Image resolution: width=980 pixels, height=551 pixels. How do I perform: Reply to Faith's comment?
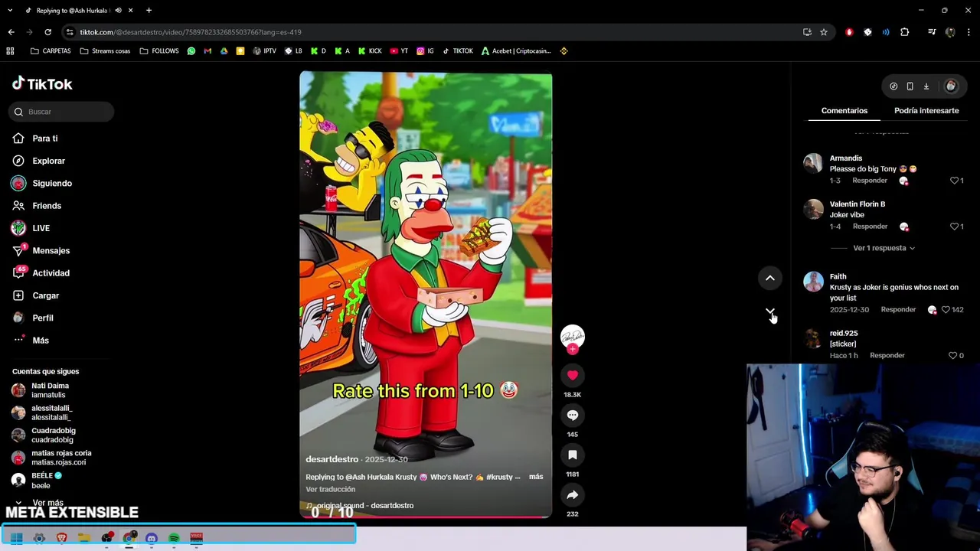(x=898, y=310)
